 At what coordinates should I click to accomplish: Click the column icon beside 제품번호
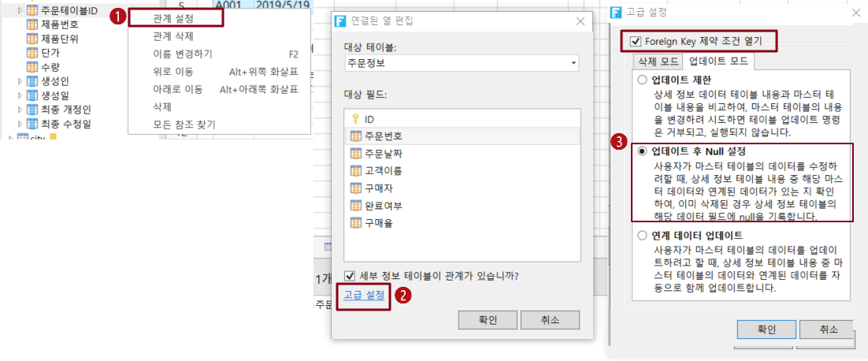pos(32,24)
